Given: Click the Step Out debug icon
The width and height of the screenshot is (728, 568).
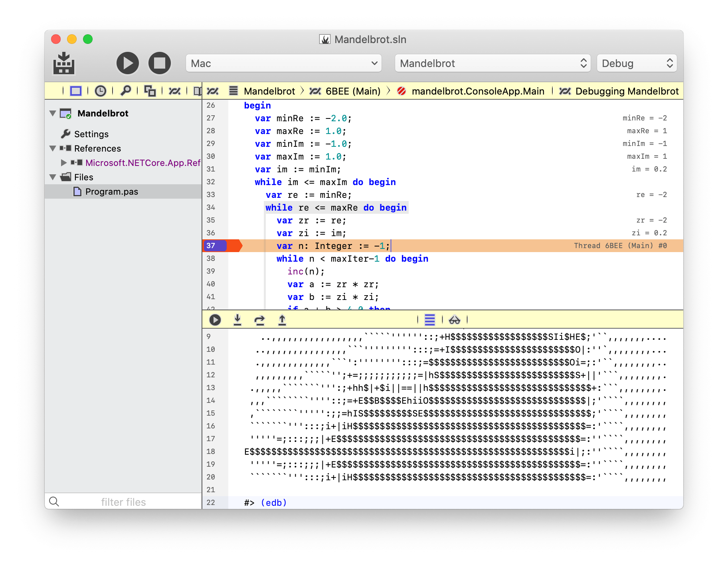Looking at the screenshot, I should click(282, 320).
